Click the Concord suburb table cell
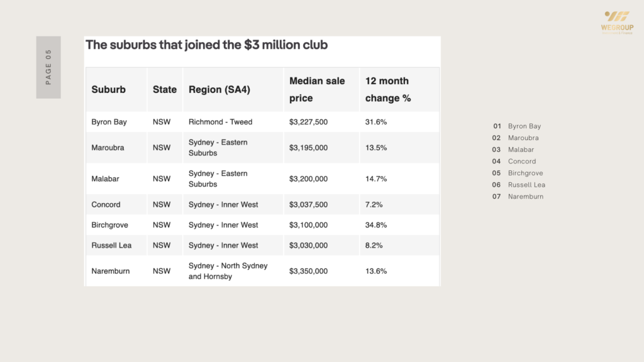Screen dimensions: 644x362 [x=106, y=205]
